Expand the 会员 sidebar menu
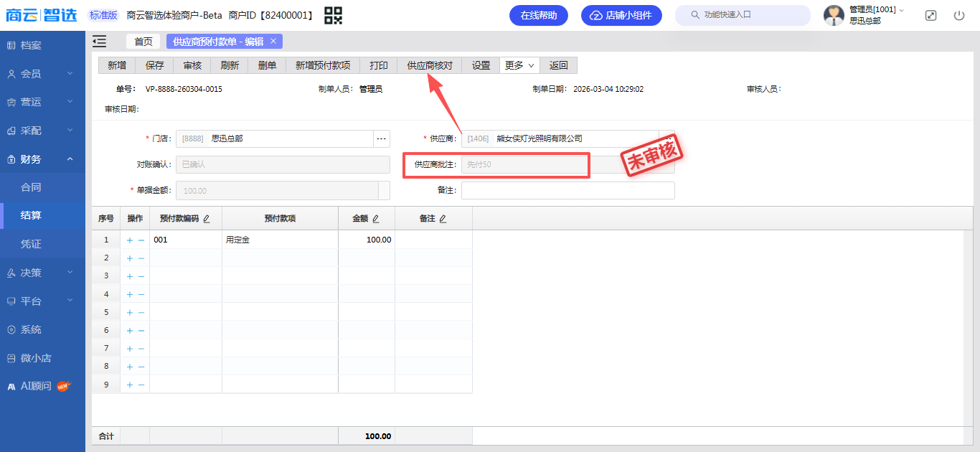 click(x=42, y=74)
